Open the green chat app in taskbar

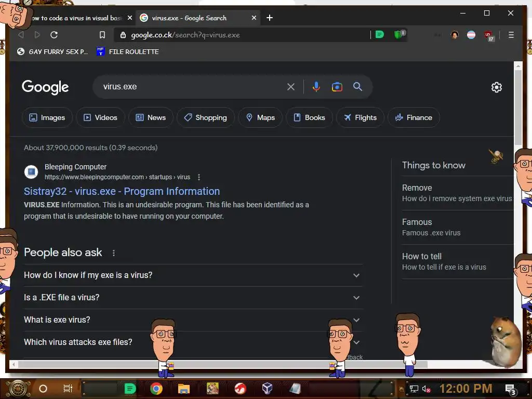pyautogui.click(x=130, y=389)
